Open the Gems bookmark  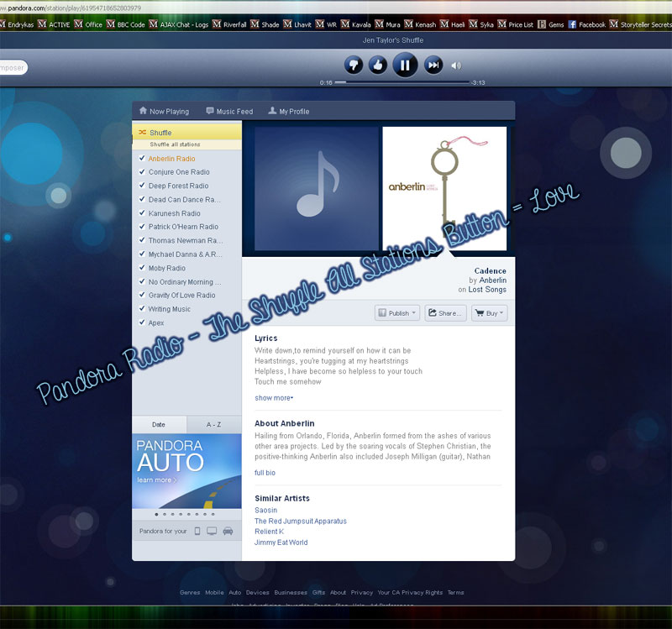551,24
